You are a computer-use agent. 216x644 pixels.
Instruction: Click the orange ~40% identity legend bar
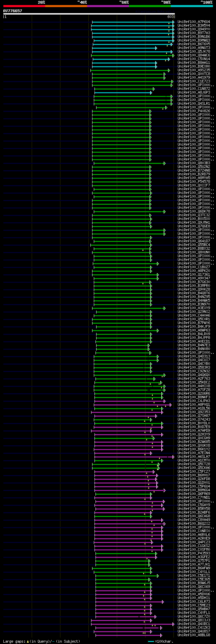click(66, 6)
